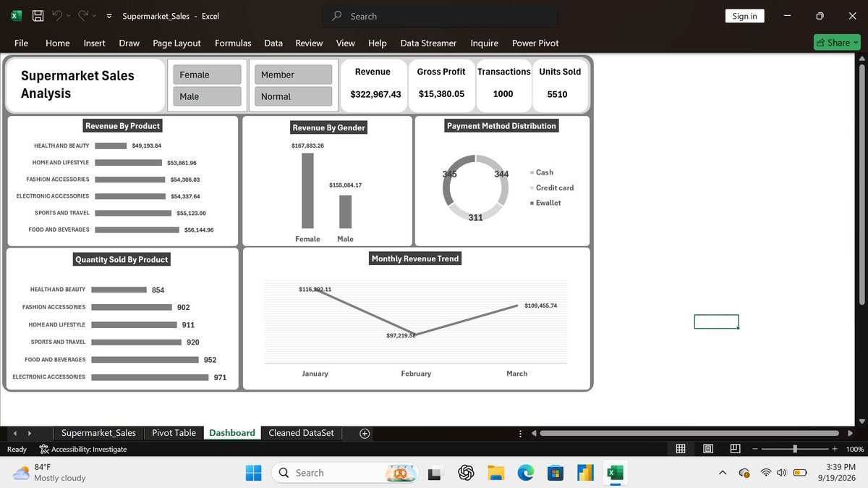Screen dimensions: 868x488
Task: Click the Food and Beverages revenue bar
Action: click(x=137, y=230)
